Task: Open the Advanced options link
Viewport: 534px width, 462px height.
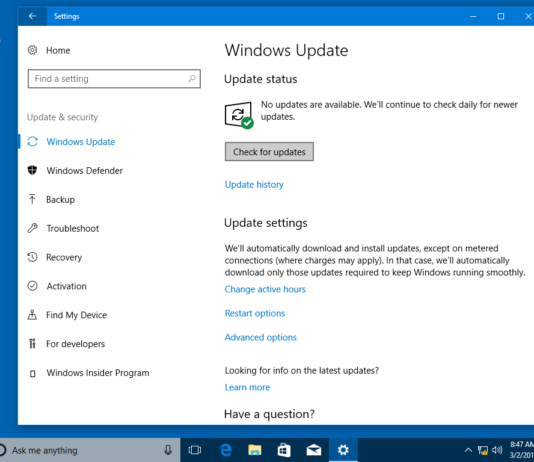Action: 261,337
